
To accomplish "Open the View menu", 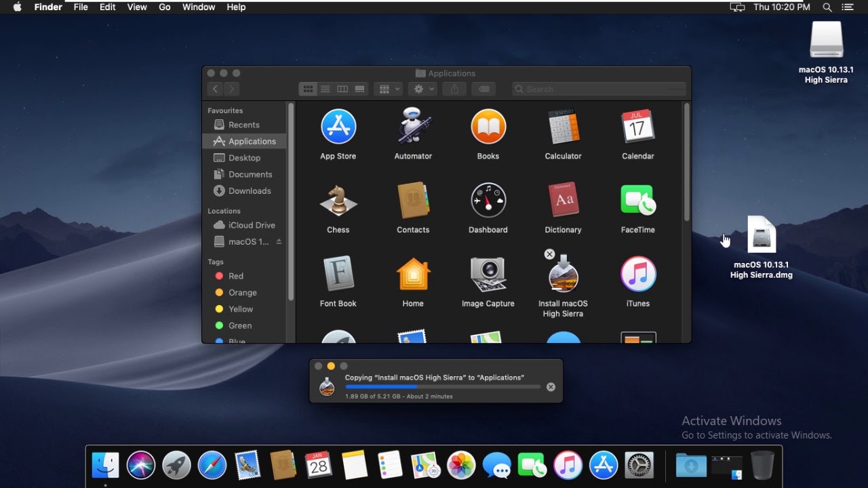I will (137, 7).
